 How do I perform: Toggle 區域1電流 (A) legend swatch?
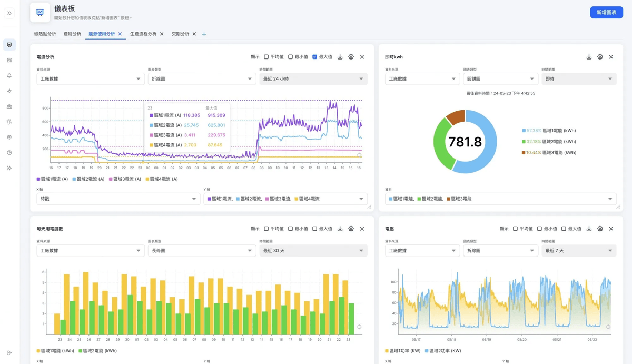coord(39,179)
